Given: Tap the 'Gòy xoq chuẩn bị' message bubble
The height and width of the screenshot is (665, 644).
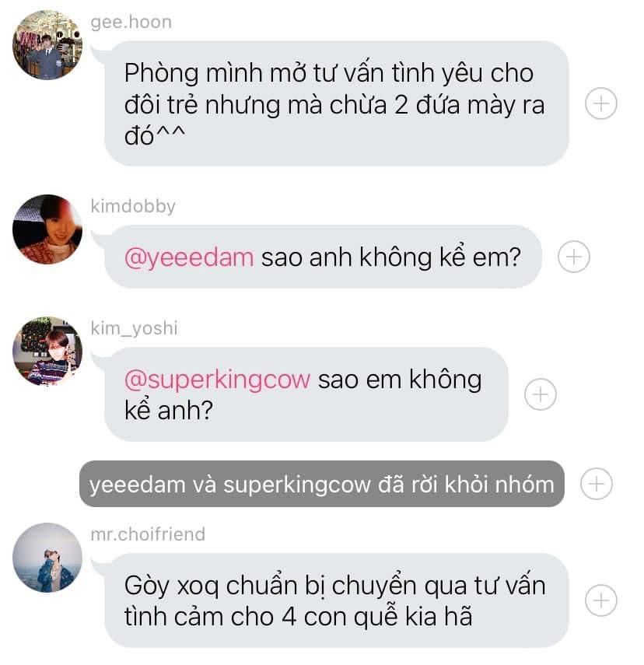Looking at the screenshot, I should [x=337, y=600].
